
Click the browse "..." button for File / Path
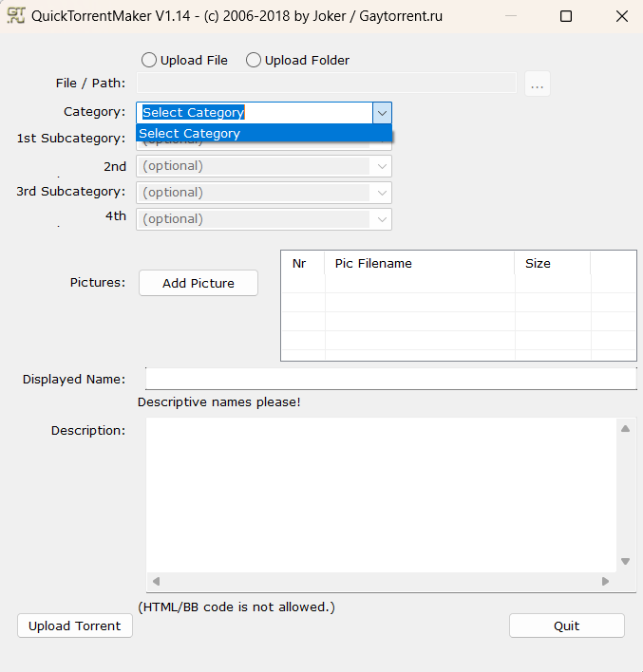(x=538, y=84)
